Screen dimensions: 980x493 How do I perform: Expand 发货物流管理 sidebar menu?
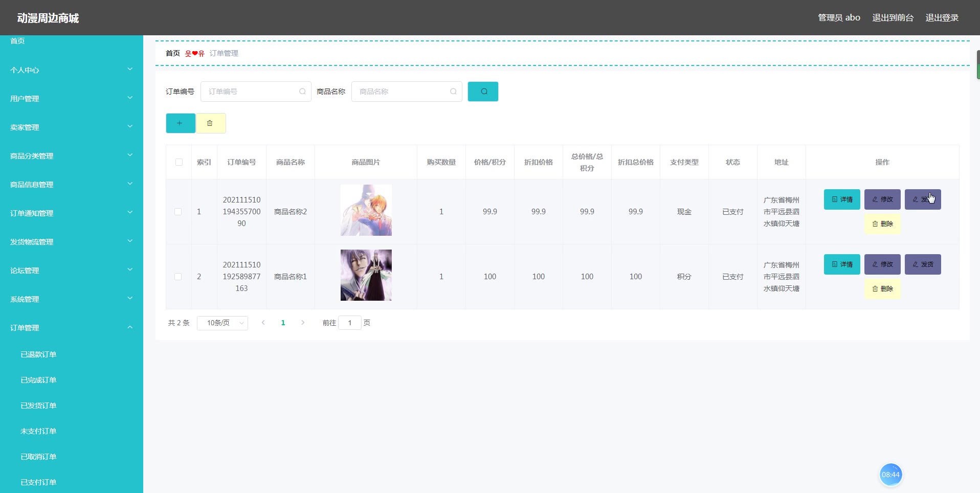tap(72, 242)
